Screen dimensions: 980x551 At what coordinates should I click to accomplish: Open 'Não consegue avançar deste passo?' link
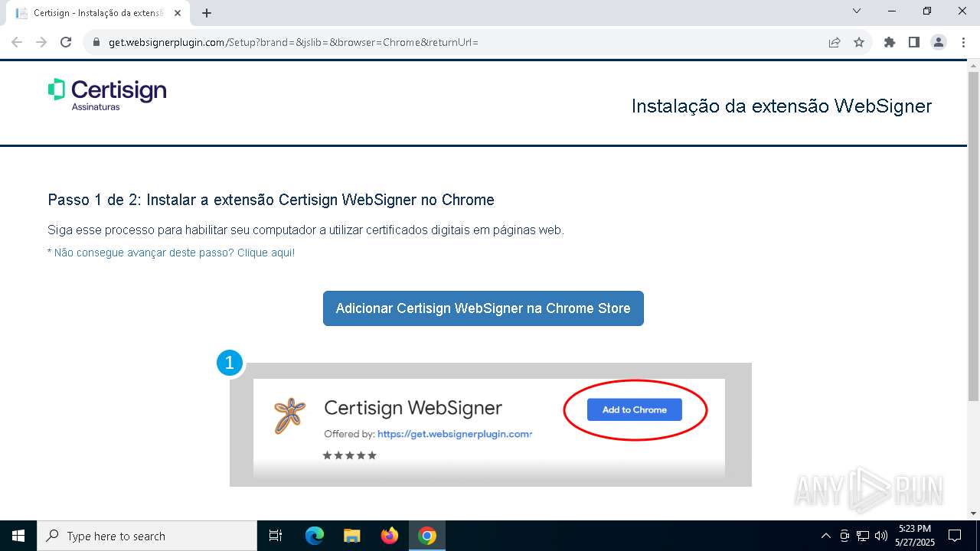[171, 253]
